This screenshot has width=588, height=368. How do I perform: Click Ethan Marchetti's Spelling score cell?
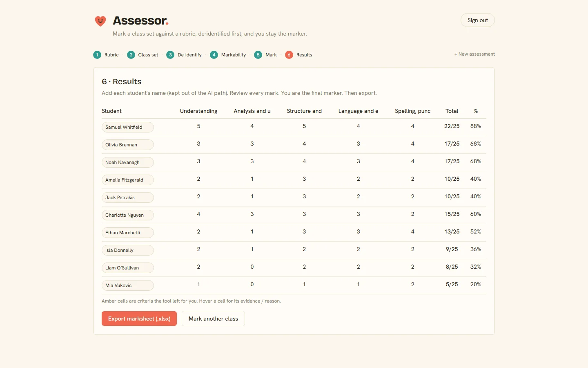pos(412,231)
